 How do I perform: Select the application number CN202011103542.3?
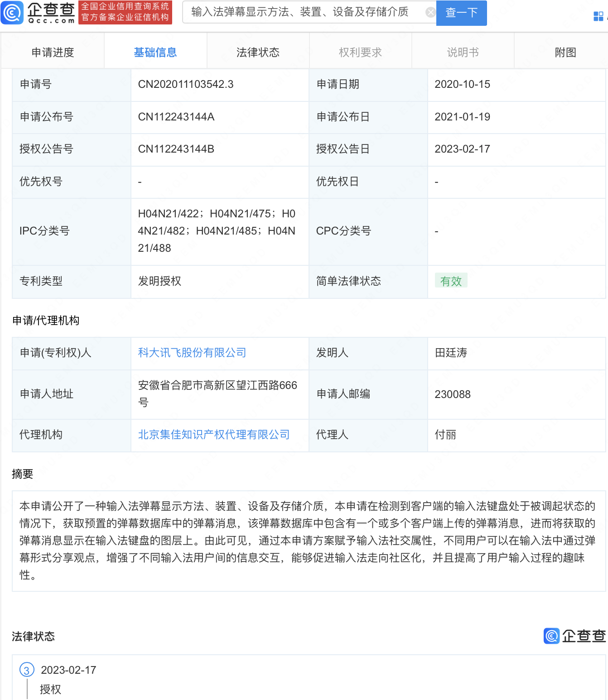pyautogui.click(x=186, y=84)
